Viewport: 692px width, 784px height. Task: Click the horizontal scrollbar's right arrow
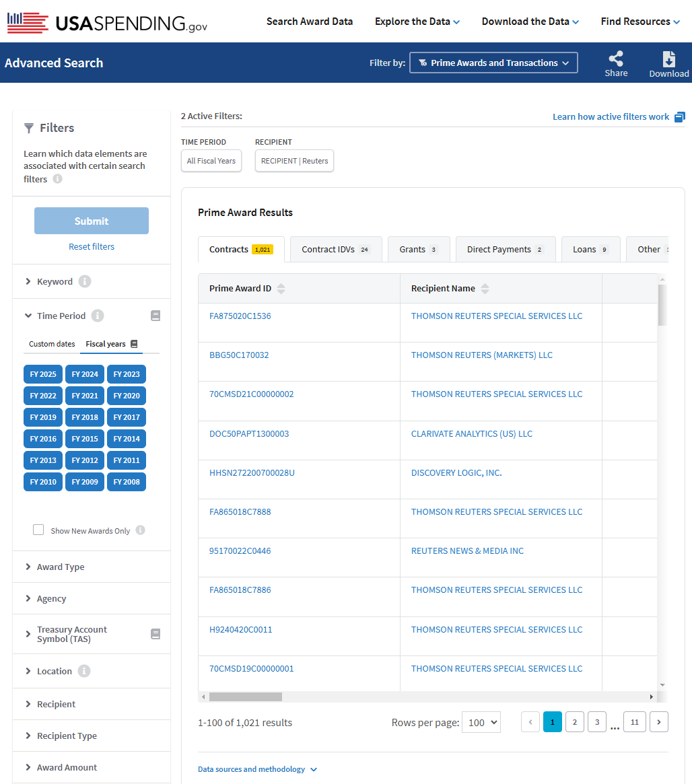click(651, 697)
